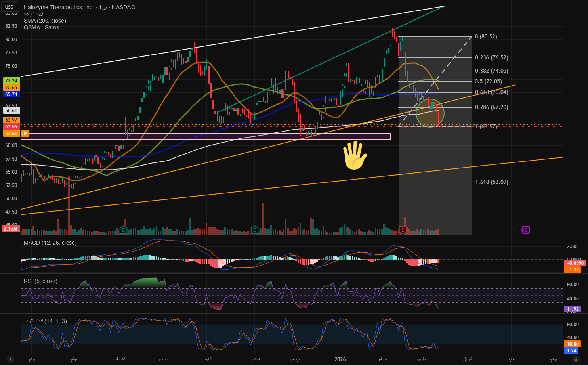Click the red earnings marker in late February
The image size is (588, 365).
[x=403, y=230]
